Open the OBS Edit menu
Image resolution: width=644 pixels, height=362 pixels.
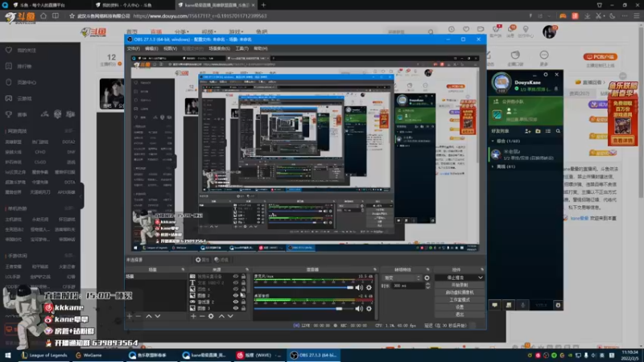click(151, 48)
